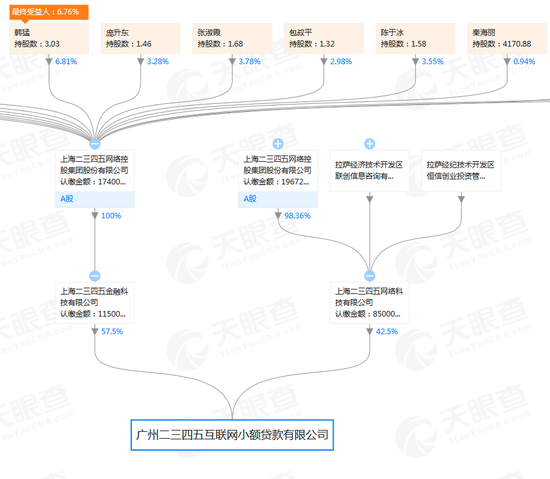This screenshot has width=550, height=479.
Task: Open shareholder card 张淑霞
Action: coord(232,38)
